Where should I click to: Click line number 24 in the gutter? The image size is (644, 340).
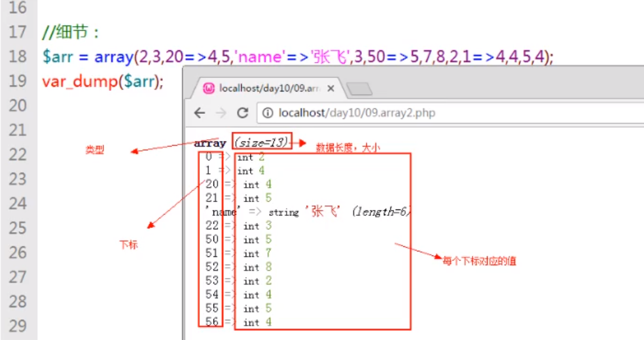click(18, 204)
